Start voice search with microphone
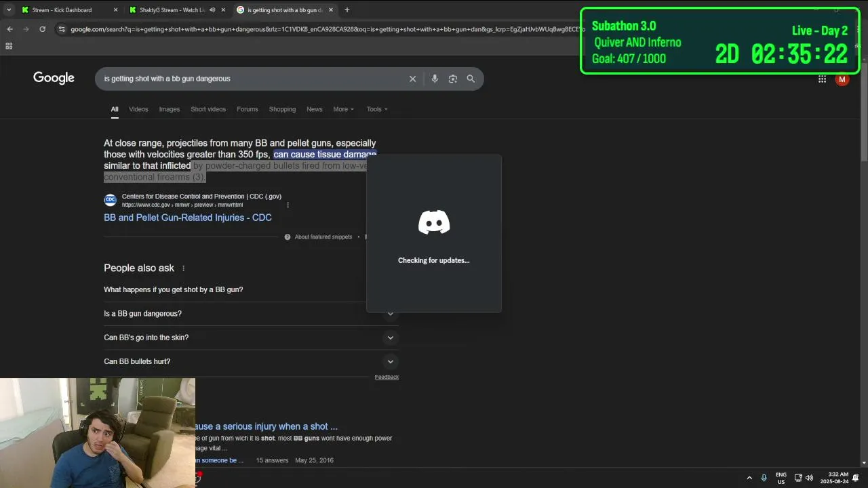 pyautogui.click(x=435, y=79)
